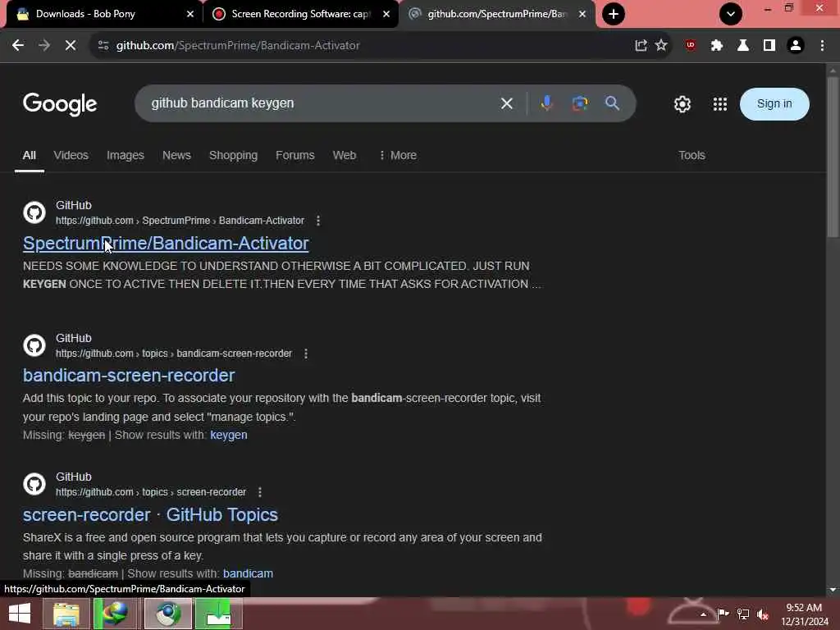
Task: Close the github.com/SpectrumPrime tab
Action: point(582,14)
